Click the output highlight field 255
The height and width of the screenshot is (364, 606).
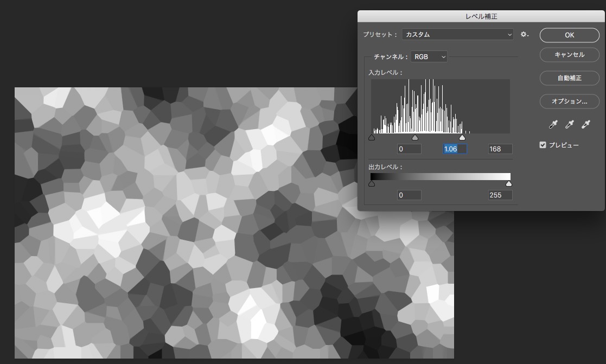(501, 195)
